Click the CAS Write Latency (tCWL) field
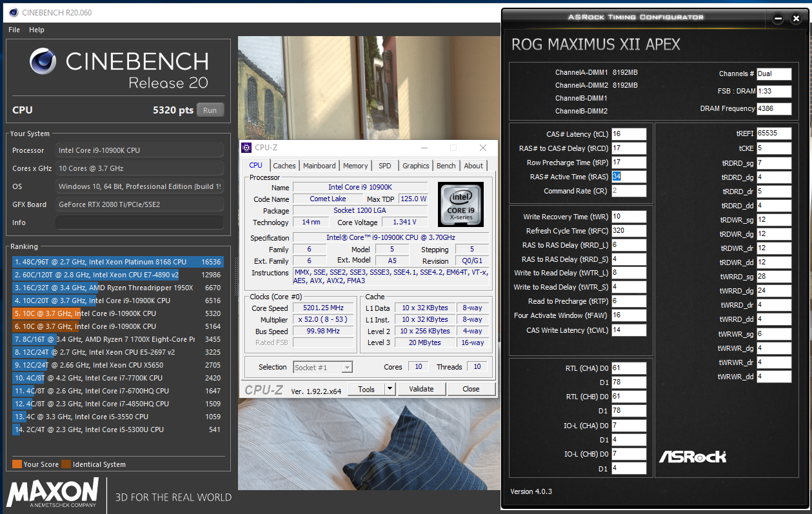Screen dimensions: 812x514 point(629,330)
